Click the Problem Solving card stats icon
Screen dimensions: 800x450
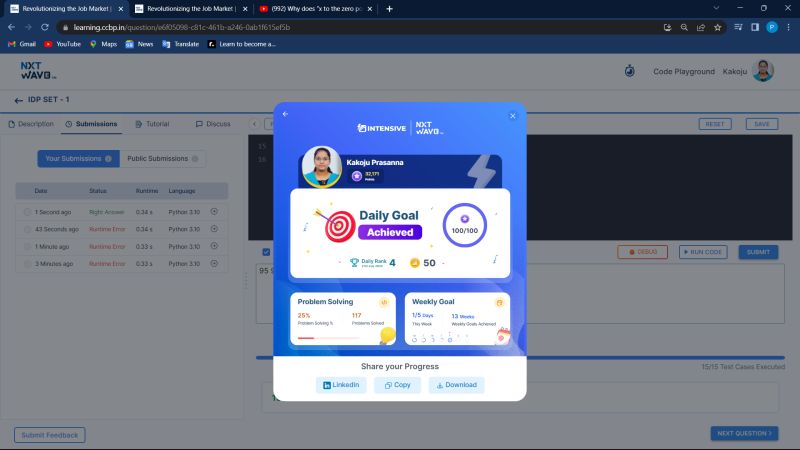pyautogui.click(x=384, y=302)
